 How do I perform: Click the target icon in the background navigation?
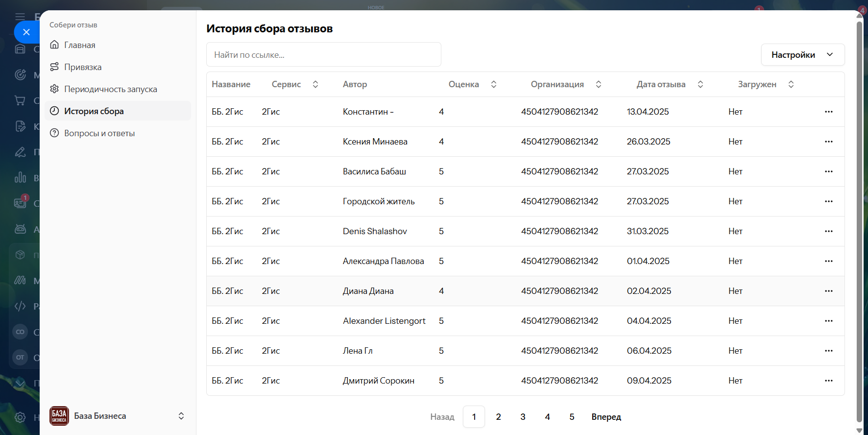point(20,74)
